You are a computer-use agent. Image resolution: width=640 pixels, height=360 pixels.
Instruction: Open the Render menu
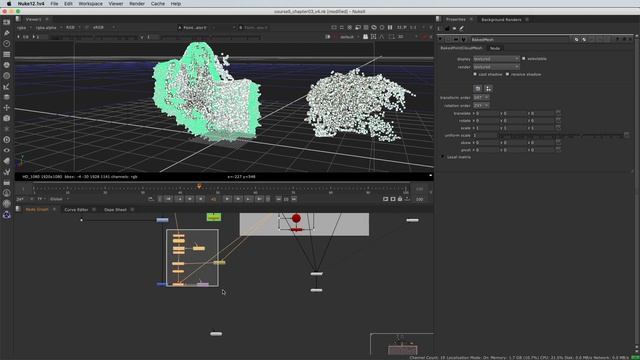[137, 4]
